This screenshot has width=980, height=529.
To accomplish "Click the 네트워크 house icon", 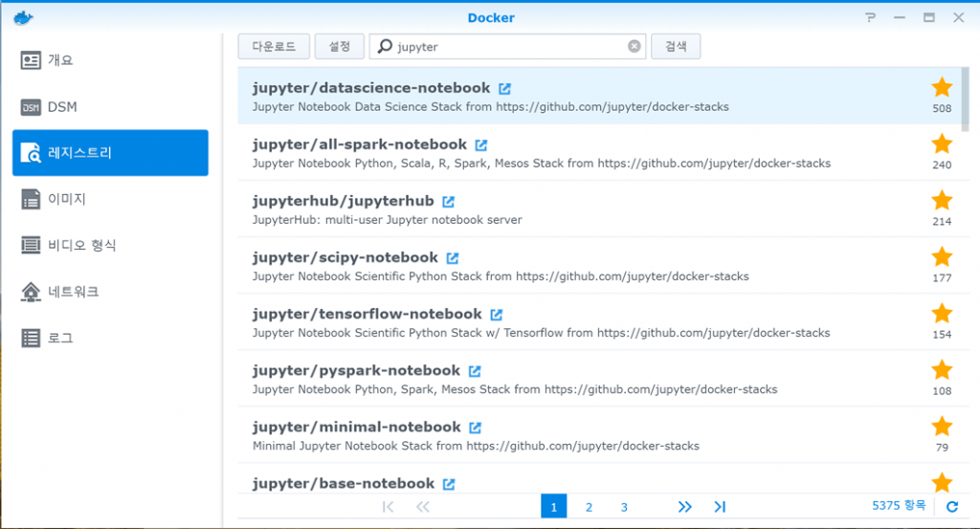I will pos(31,292).
